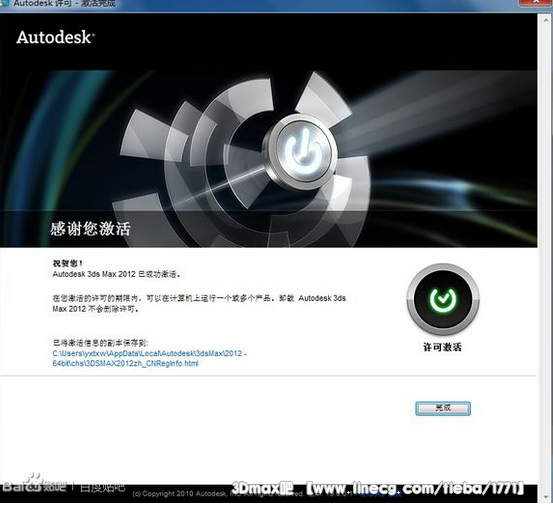Click the glowing power button graphic
The height and width of the screenshot is (505, 553).
click(x=303, y=152)
